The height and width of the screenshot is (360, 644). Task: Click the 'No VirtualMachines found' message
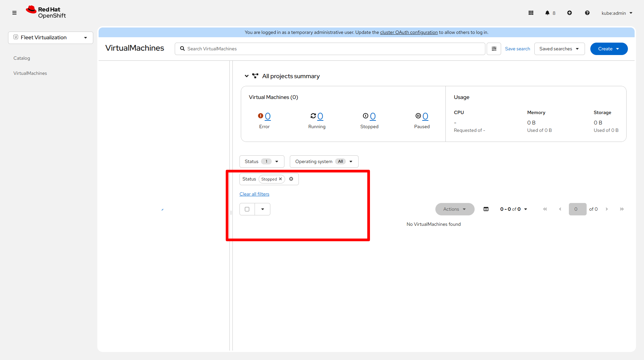(x=434, y=224)
